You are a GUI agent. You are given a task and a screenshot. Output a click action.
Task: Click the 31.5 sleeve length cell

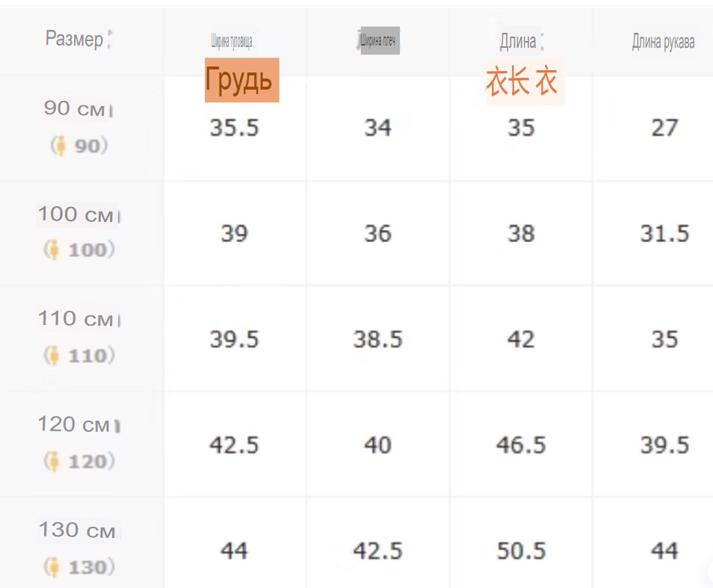point(665,234)
